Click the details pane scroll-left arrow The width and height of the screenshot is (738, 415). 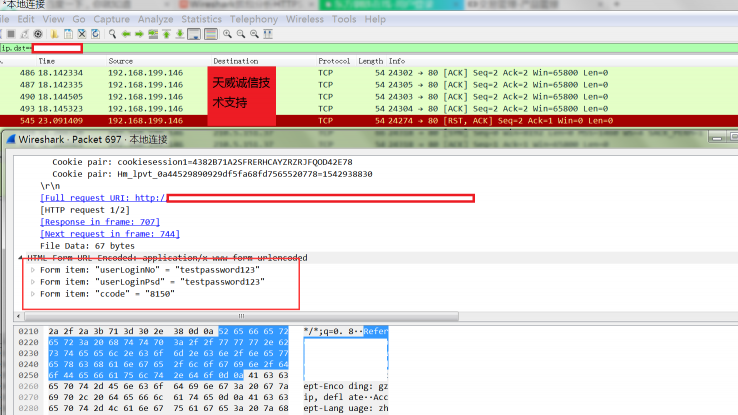[x=18, y=316]
